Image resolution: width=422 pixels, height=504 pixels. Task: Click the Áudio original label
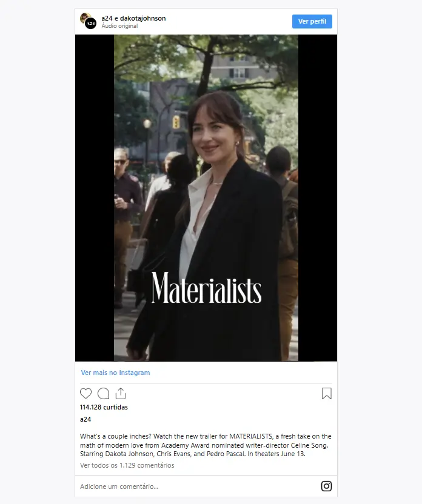(119, 26)
